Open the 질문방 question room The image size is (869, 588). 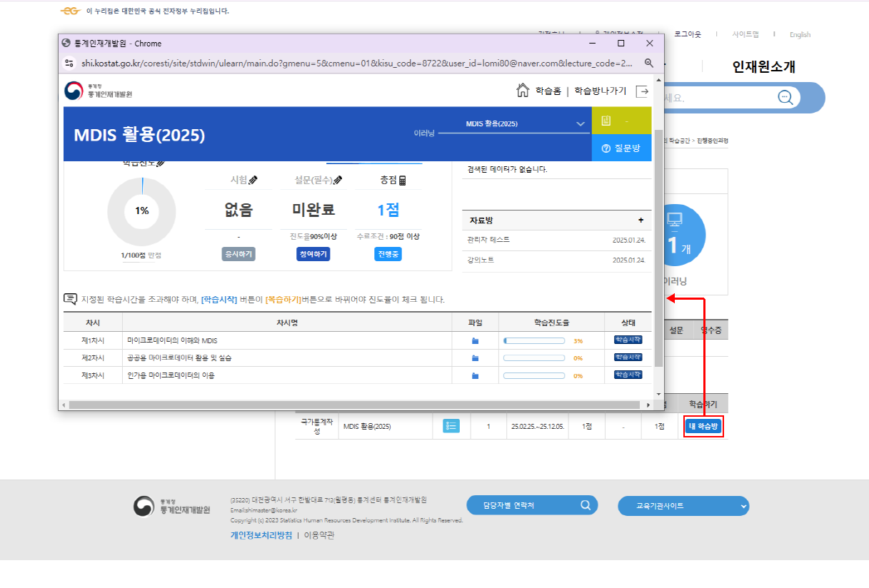tap(621, 148)
